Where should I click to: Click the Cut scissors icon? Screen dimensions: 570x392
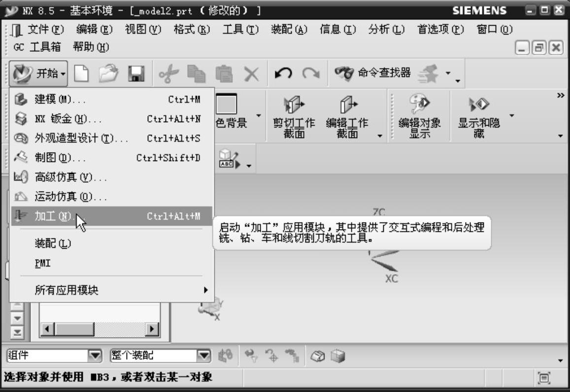pyautogui.click(x=168, y=74)
